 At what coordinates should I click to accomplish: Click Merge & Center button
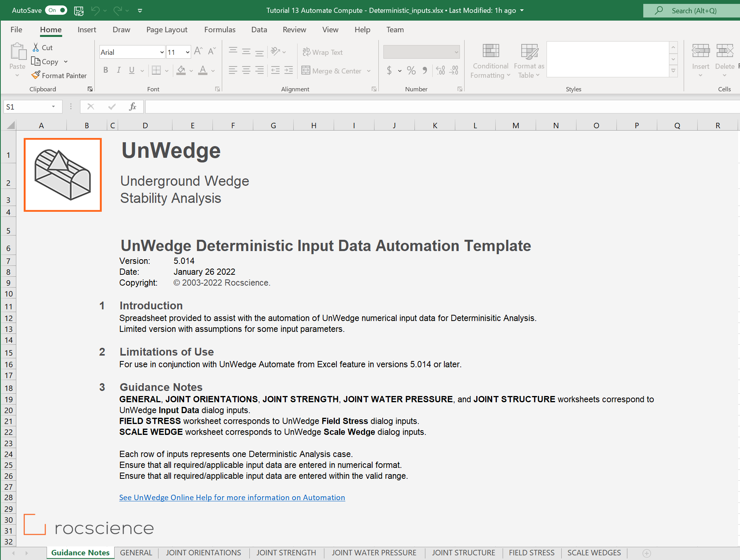(332, 71)
